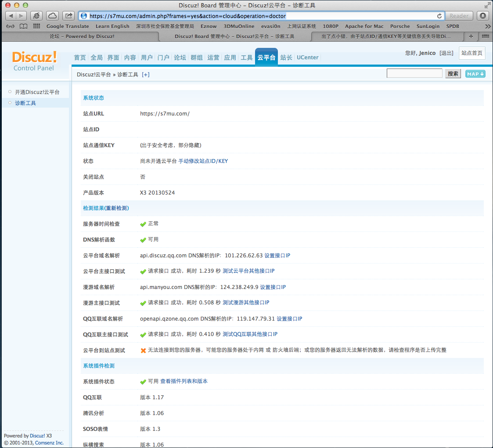Select the 界面 admin menu
The image size is (493, 448).
tap(113, 58)
